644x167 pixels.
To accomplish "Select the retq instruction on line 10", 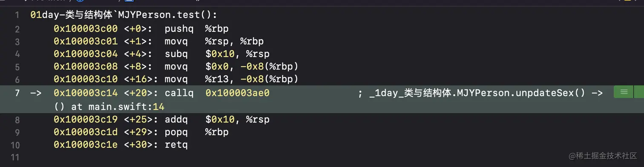I will 176,145.
